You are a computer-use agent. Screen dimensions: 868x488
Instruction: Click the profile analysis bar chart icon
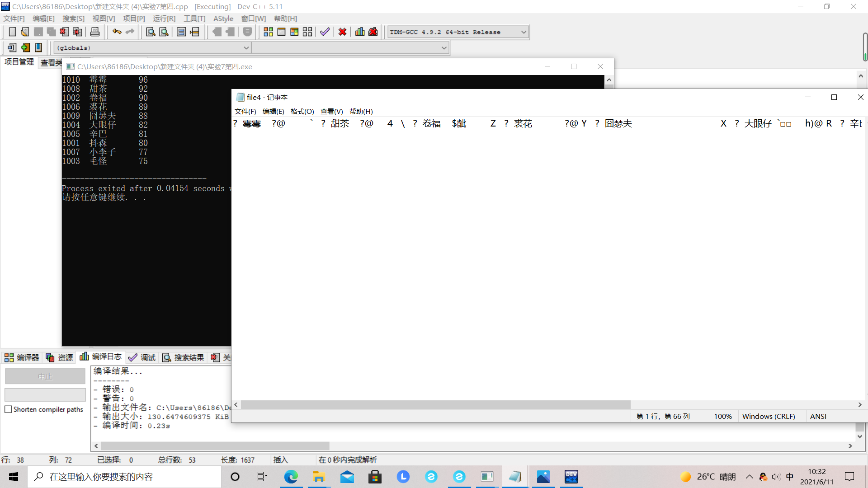click(360, 32)
